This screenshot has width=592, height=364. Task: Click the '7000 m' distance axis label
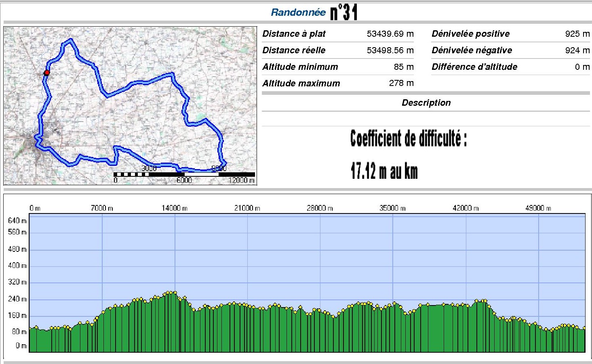click(102, 208)
